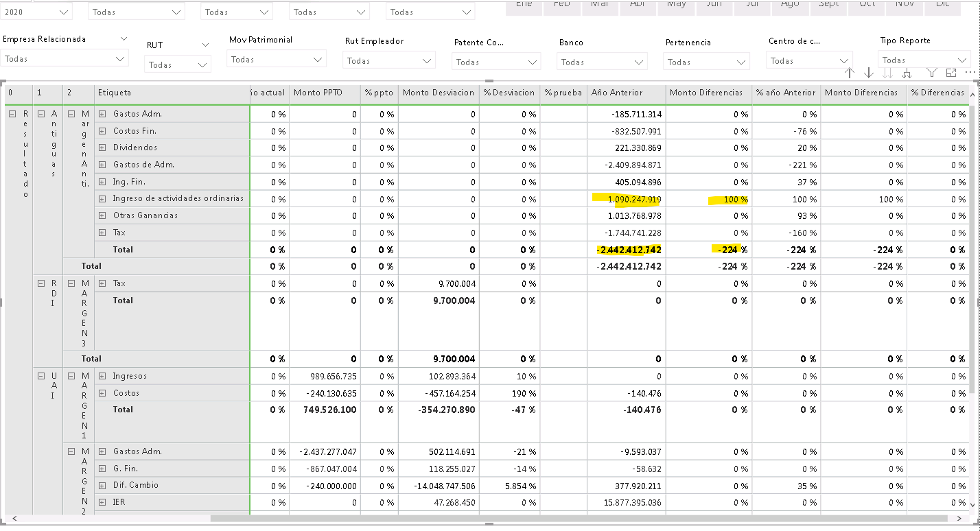Screen dimensions: 980x531
Task: Click the % prueba column header
Action: 563,93
